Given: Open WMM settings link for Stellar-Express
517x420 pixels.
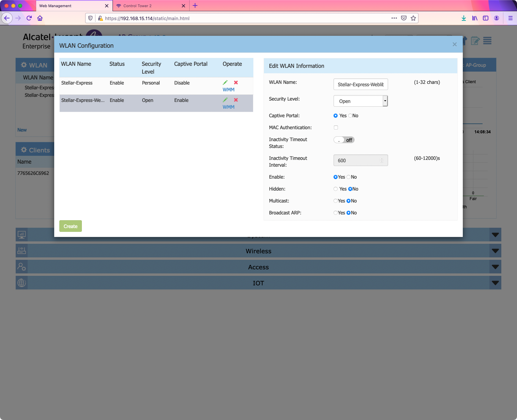Looking at the screenshot, I should 228,90.
